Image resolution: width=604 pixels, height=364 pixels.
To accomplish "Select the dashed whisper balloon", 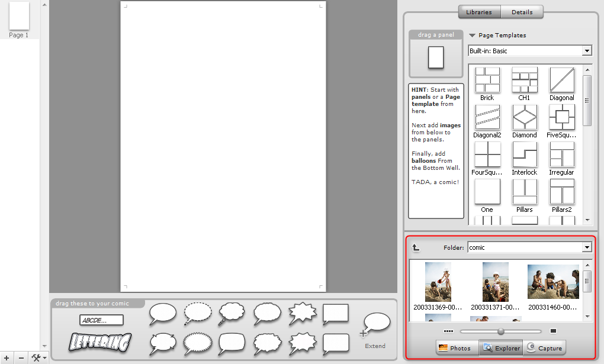I will point(198,314).
